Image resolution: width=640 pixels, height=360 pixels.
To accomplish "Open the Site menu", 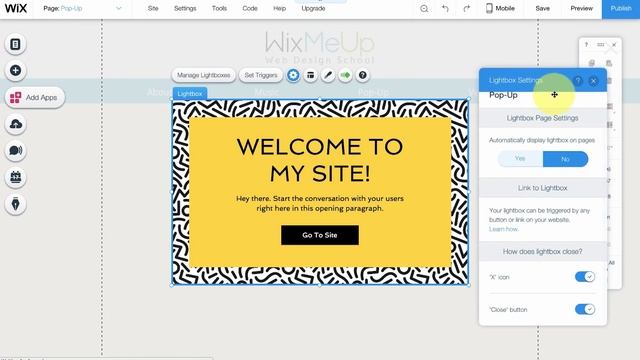I will coord(153,8).
